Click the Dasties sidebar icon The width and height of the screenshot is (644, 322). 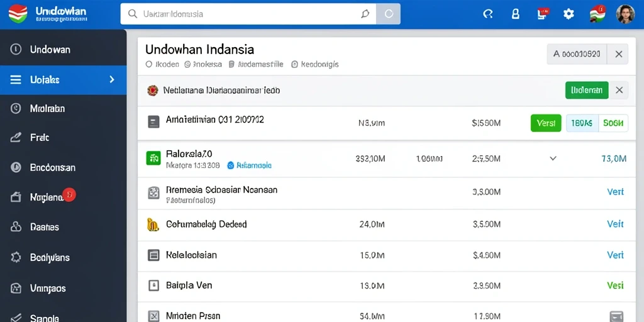point(16,226)
